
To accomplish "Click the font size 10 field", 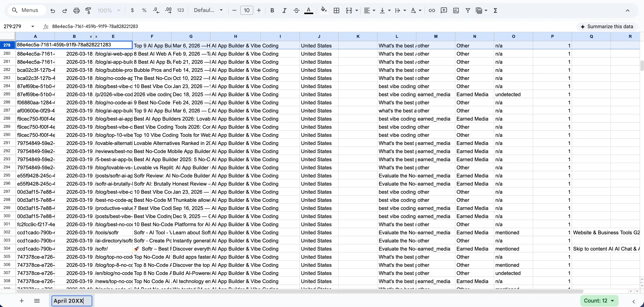I will 247,10.
